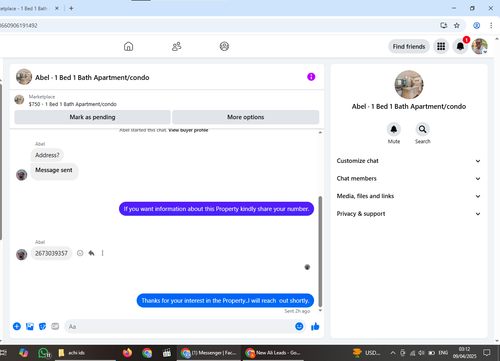Image resolution: width=500 pixels, height=361 pixels.
Task: Open the account profile picture menu
Action: click(x=480, y=46)
